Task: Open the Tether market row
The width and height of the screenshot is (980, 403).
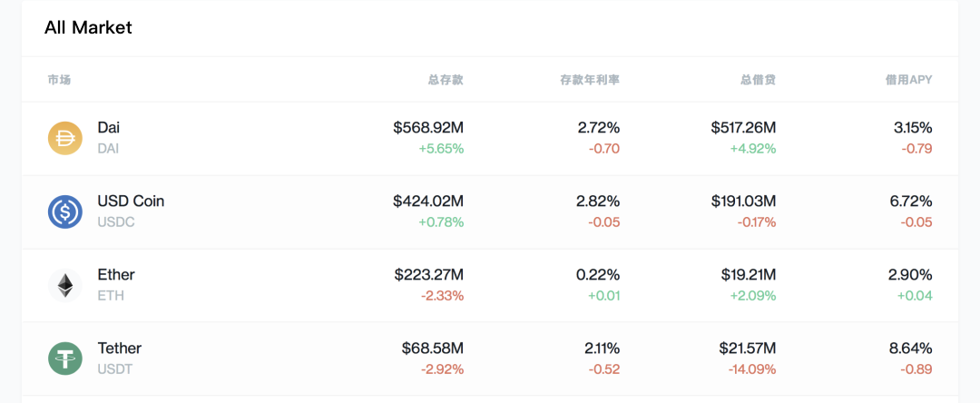Action: pyautogui.click(x=490, y=359)
